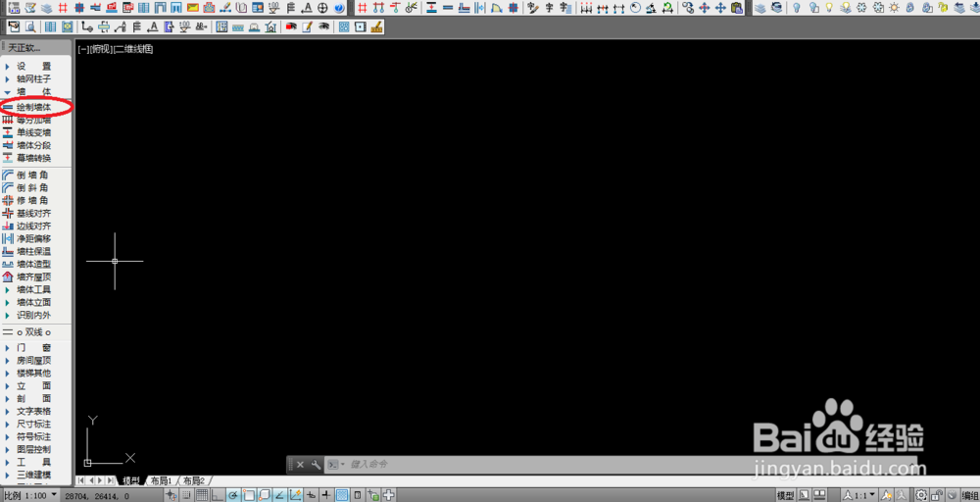Screen dimensions: 980x502
Task: Select the 基线对齐 baseline align tool
Action: pos(34,213)
